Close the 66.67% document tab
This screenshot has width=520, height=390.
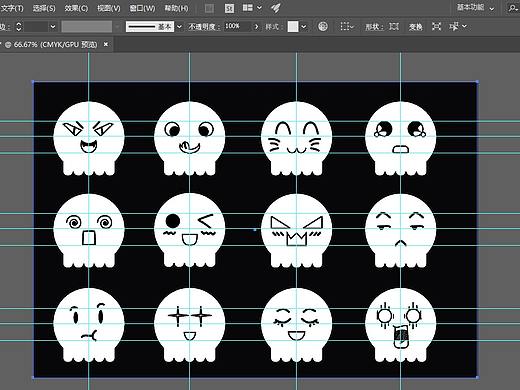106,44
